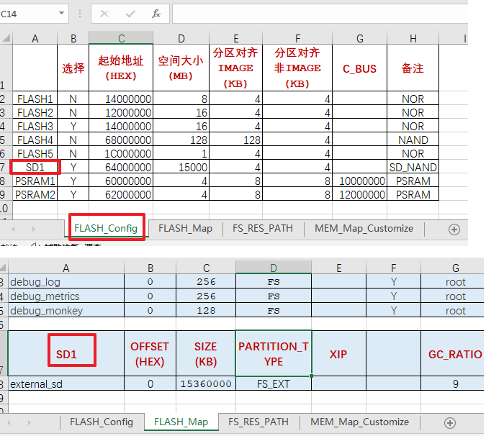Screen dimensions: 504x436
Task: Click the formula bar input field
Action: point(320,14)
